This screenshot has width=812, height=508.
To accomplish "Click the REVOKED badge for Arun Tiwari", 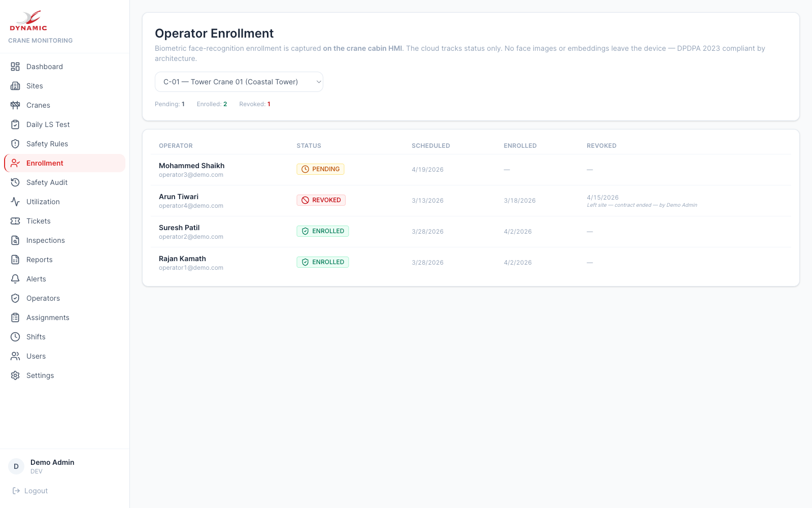I will (x=321, y=200).
